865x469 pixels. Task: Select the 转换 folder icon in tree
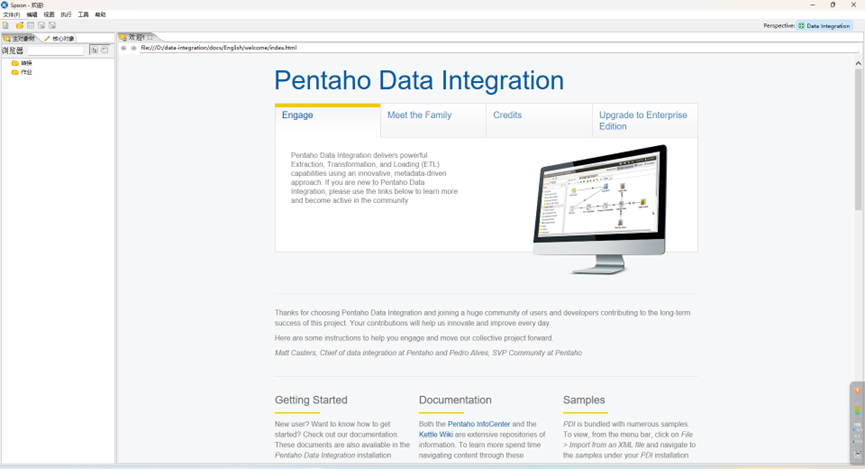point(15,63)
